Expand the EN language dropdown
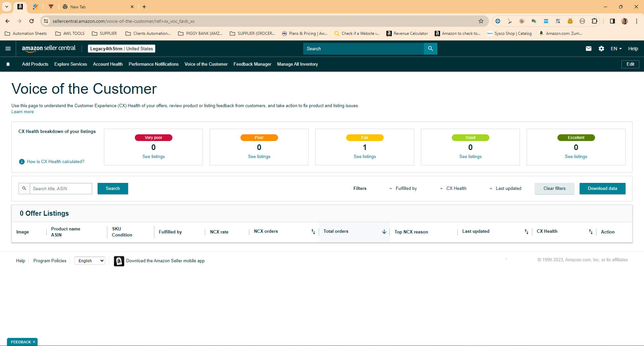 tap(616, 49)
